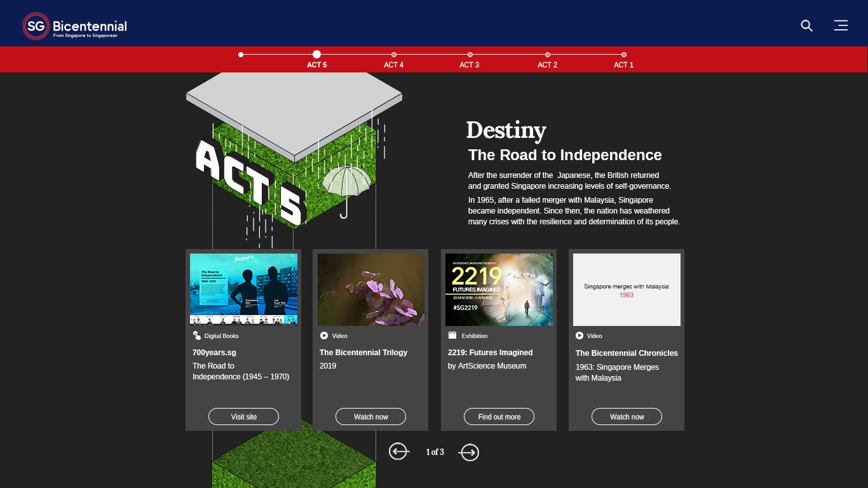Click '1963: Singapore Merges with Malaysia' text
The width and height of the screenshot is (868, 488).
[x=617, y=372]
